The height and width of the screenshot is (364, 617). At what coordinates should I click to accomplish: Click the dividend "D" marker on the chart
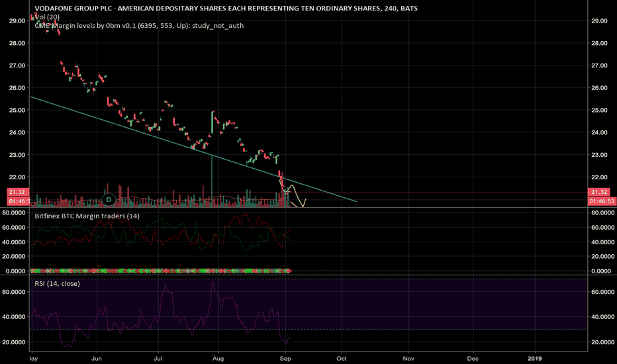pyautogui.click(x=109, y=199)
